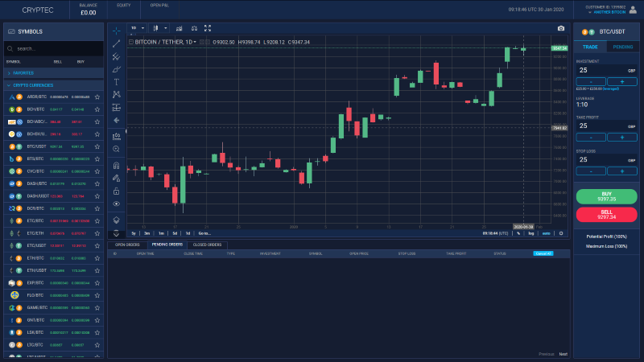Select the crosshair cursor tool
The height and width of the screenshot is (362, 644).
[x=117, y=31]
